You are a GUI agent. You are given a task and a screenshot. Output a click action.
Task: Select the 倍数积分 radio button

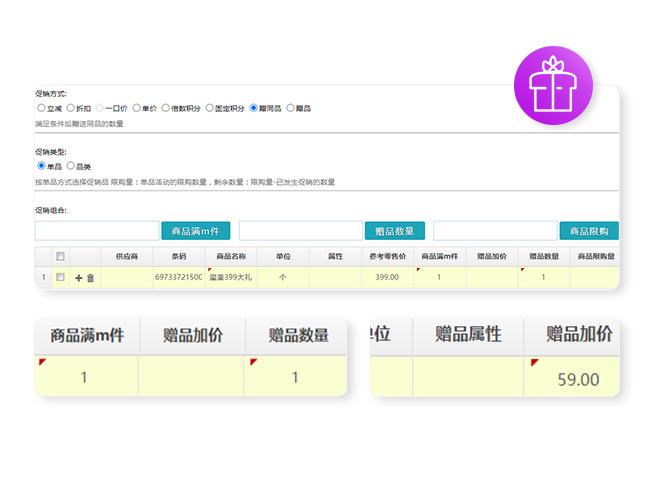click(x=166, y=108)
